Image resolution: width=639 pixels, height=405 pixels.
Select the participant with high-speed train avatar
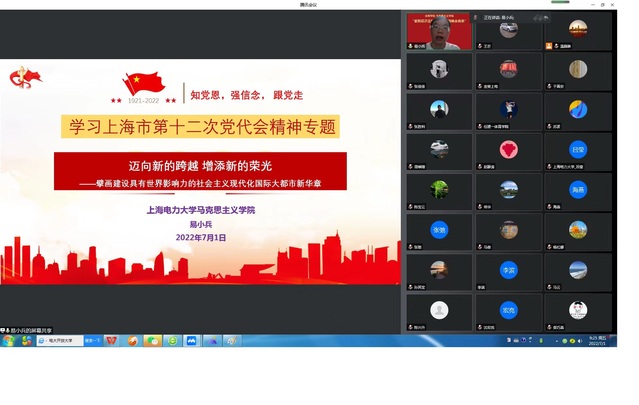point(439,152)
